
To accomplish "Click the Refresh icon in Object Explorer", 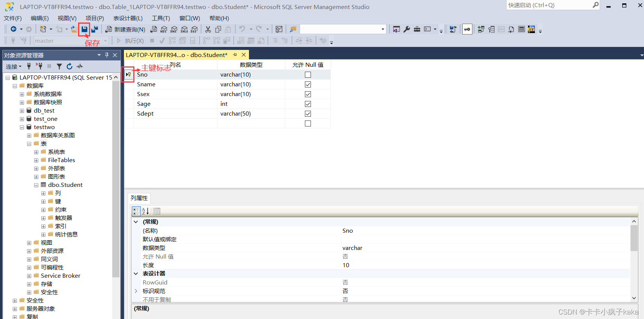I will [69, 66].
